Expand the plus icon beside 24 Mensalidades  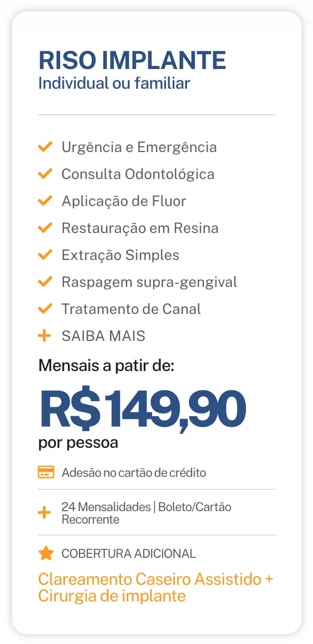45,513
